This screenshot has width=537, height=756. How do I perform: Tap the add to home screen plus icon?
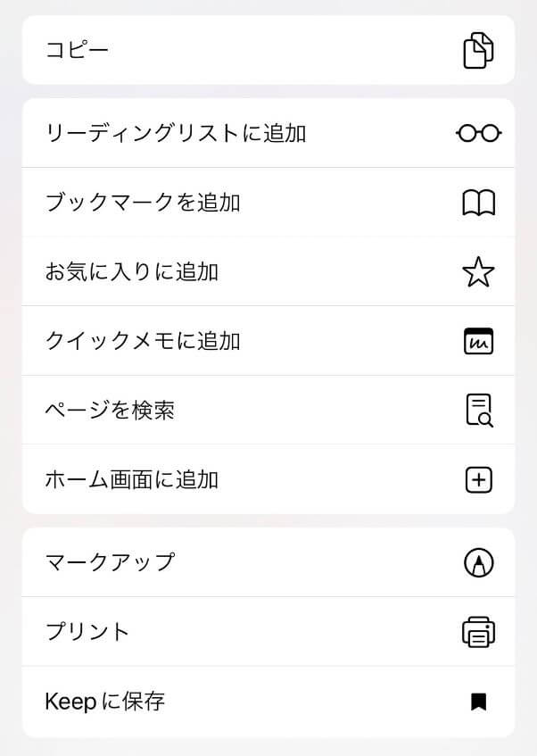[478, 480]
